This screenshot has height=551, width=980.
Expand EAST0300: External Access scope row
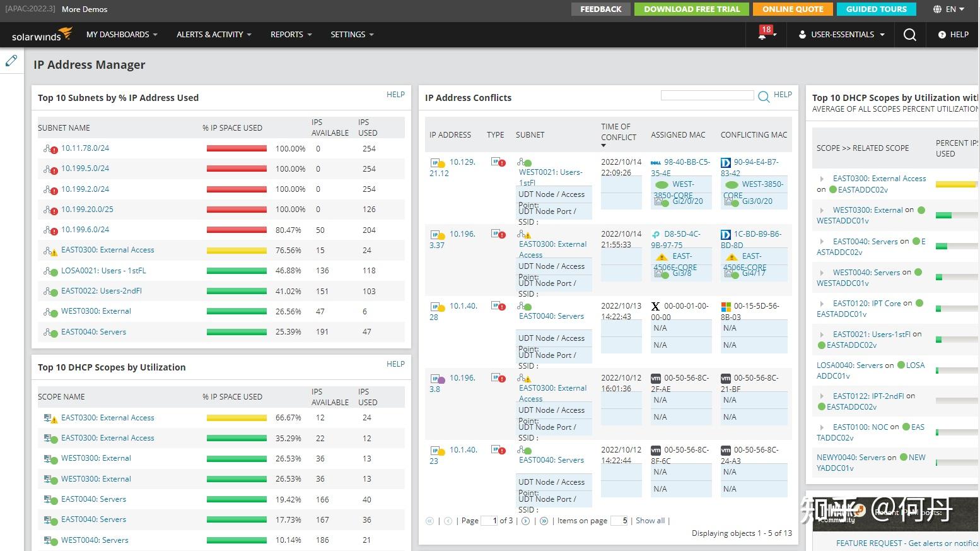[x=822, y=179]
